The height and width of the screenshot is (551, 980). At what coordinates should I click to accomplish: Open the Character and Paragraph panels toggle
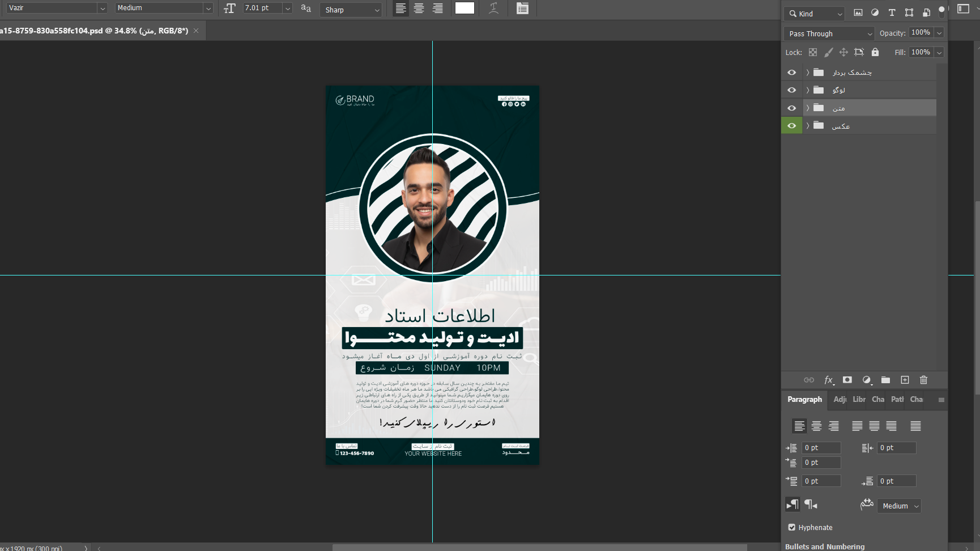tap(522, 8)
